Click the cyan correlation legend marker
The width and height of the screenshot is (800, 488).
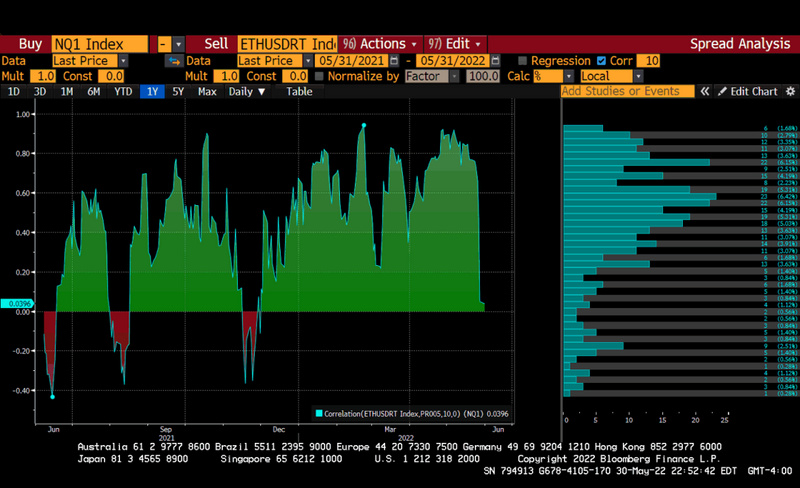[319, 412]
